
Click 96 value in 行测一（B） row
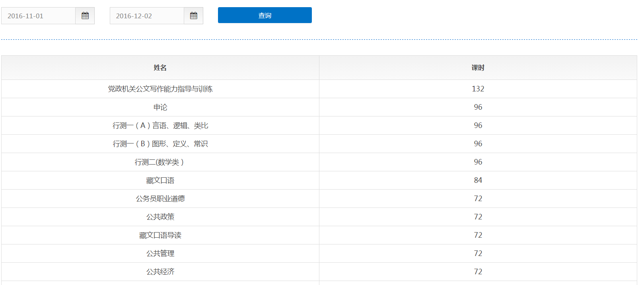coord(478,143)
